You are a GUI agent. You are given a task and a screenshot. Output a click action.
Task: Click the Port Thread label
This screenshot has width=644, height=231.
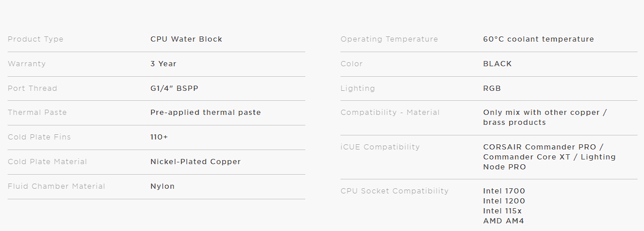click(x=32, y=89)
